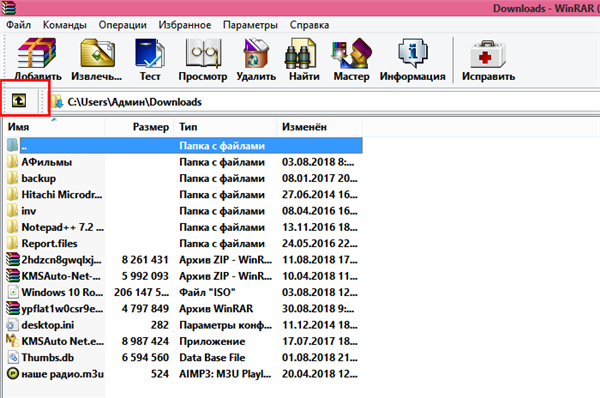Click type cell AIMP3: M3U Playl...
The image size is (600, 398).
pyautogui.click(x=225, y=374)
